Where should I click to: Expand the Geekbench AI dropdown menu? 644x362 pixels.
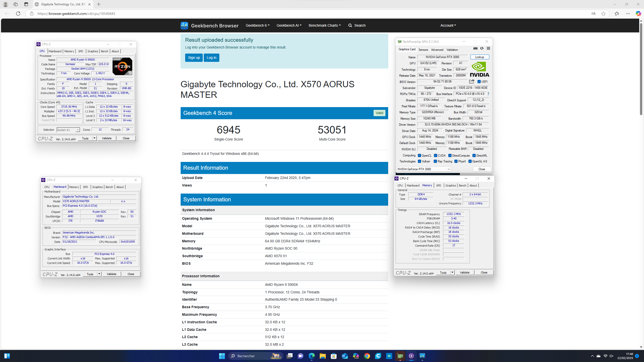click(x=289, y=25)
